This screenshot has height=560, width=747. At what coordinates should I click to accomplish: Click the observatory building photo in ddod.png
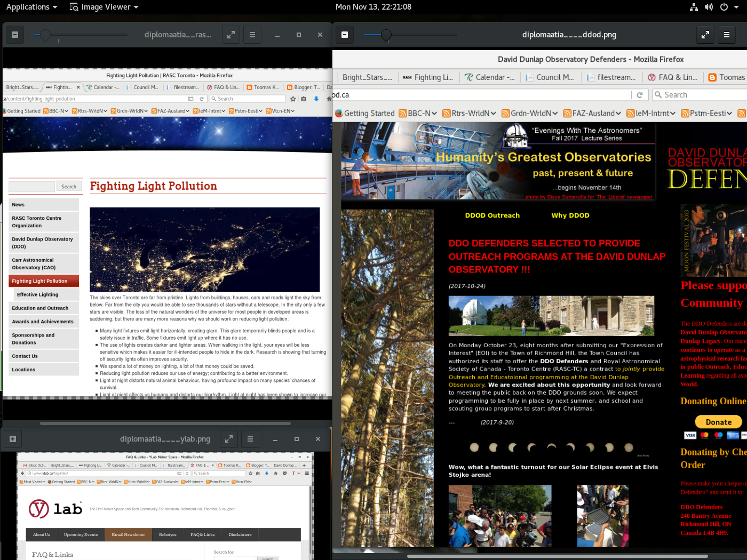pos(551,316)
